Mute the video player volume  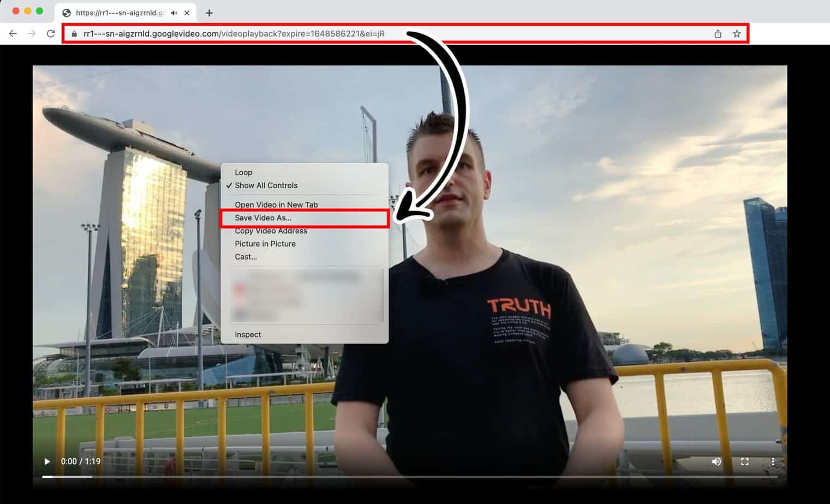[716, 461]
